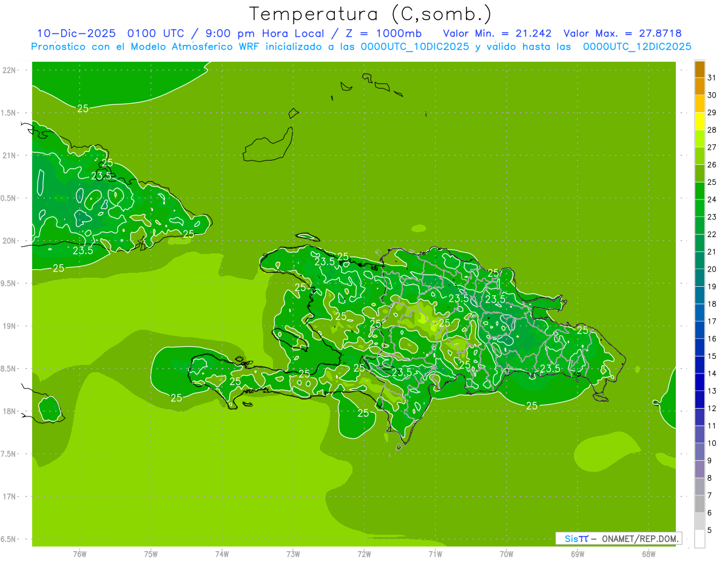Viewport: 728px width, 562px height.
Task: Click the date '10-Dic-2025' in the header
Action: pyautogui.click(x=76, y=33)
